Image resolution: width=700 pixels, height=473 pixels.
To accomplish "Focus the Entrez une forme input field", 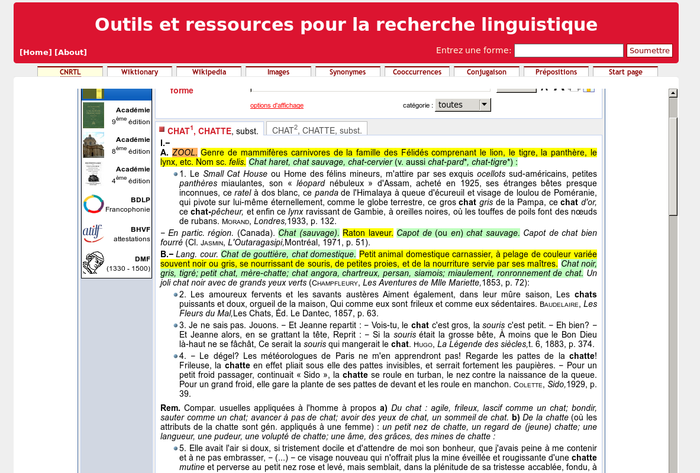I will (x=569, y=50).
